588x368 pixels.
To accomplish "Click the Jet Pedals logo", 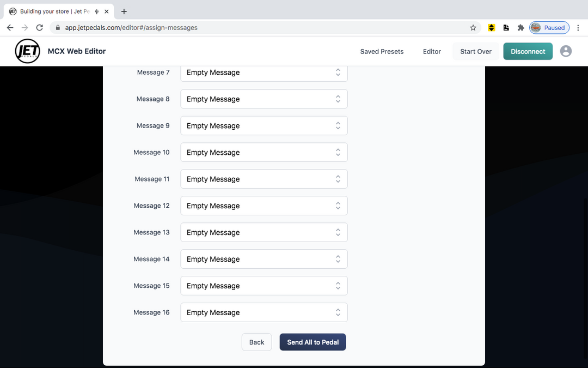I will 27,51.
